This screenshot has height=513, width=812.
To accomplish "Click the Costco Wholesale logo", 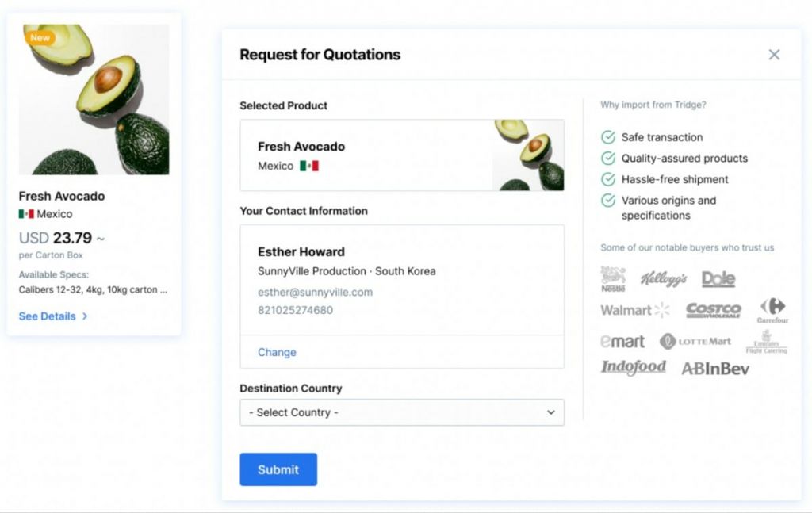I will pos(713,310).
